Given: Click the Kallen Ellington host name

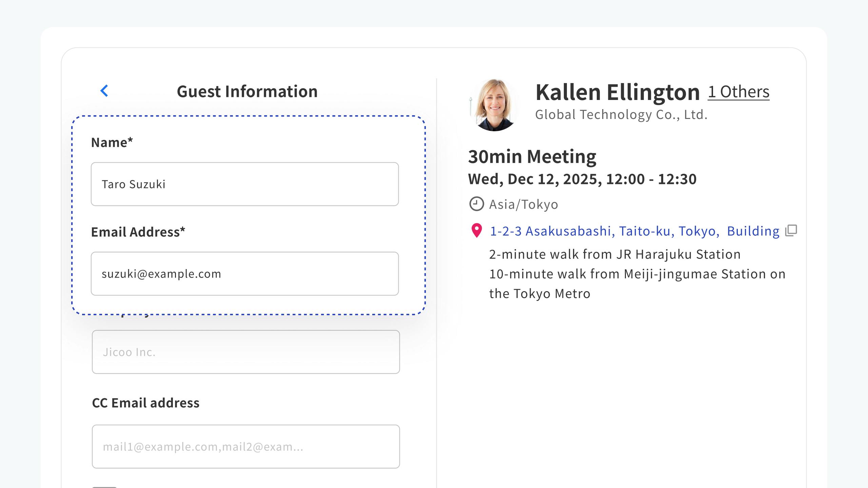Looking at the screenshot, I should 617,92.
